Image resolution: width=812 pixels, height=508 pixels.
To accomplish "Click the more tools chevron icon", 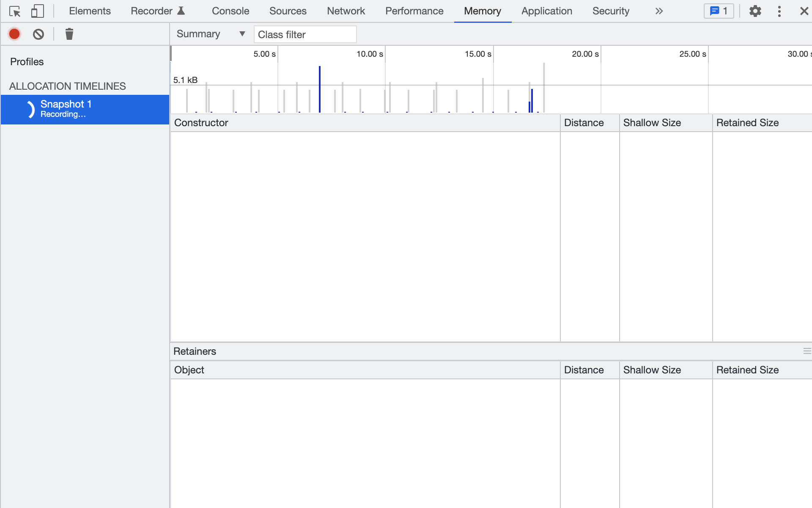I will click(659, 11).
